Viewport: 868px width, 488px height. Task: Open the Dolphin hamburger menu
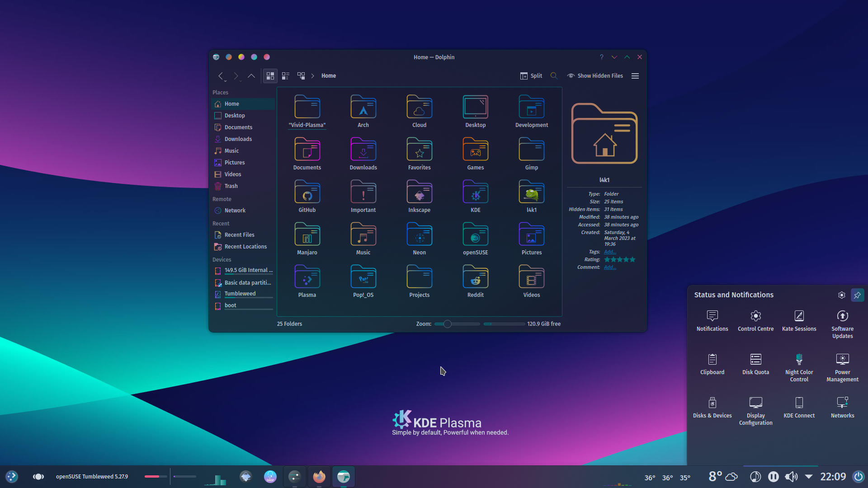click(635, 76)
